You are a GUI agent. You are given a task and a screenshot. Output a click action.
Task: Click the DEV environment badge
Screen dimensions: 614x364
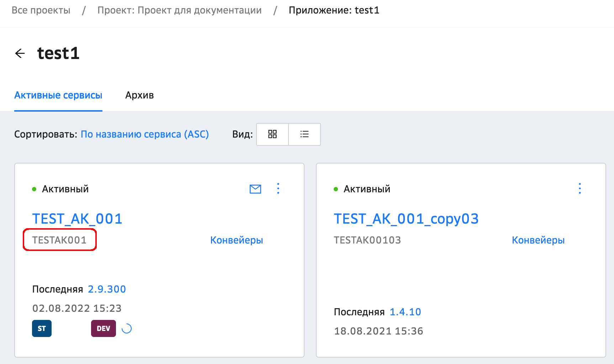coord(104,328)
